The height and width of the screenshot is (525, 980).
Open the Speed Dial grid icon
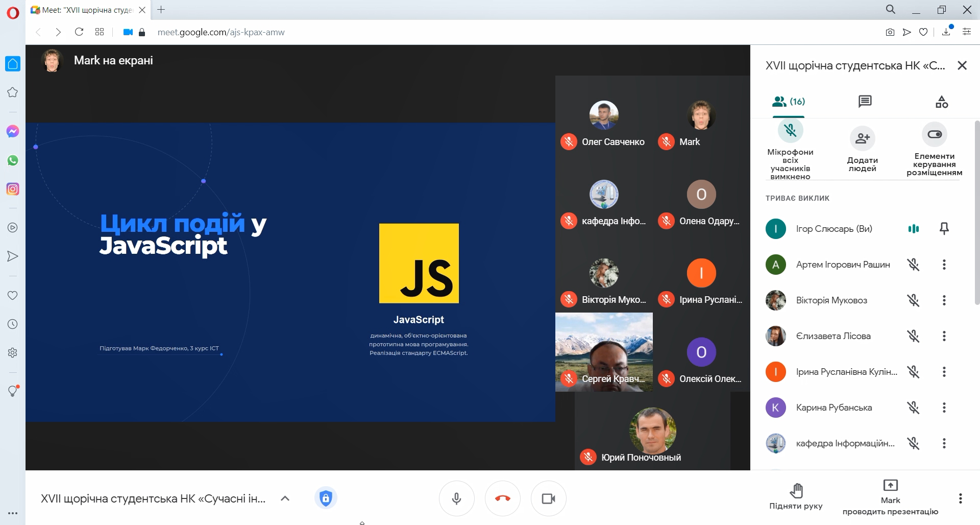pos(100,32)
